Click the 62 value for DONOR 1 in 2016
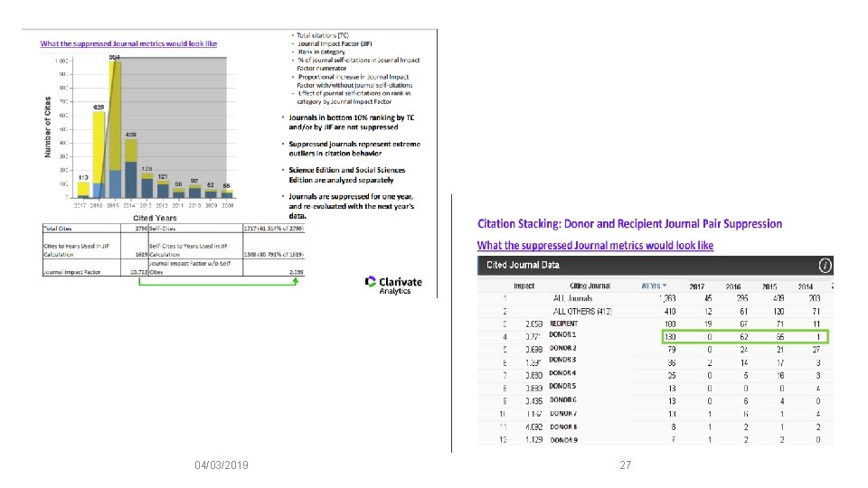 pos(743,336)
